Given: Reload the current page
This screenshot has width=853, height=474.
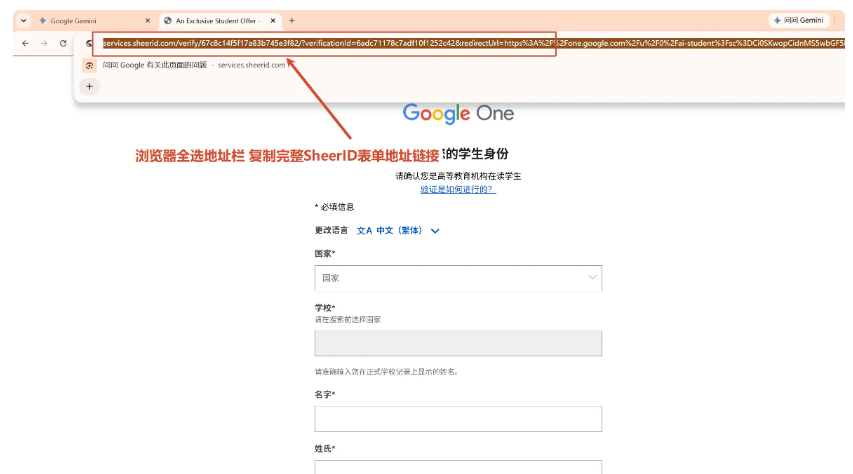Looking at the screenshot, I should pos(63,43).
